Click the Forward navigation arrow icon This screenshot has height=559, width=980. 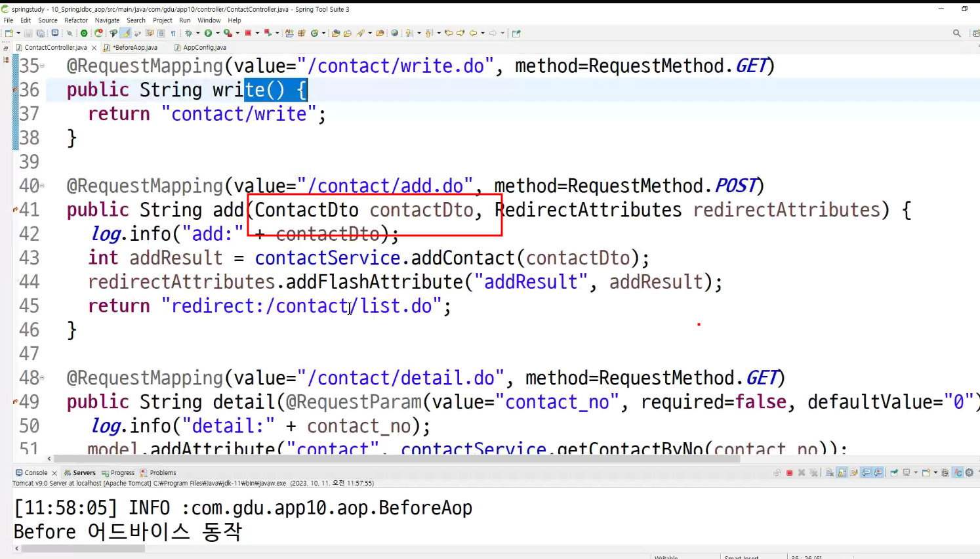pos(493,33)
